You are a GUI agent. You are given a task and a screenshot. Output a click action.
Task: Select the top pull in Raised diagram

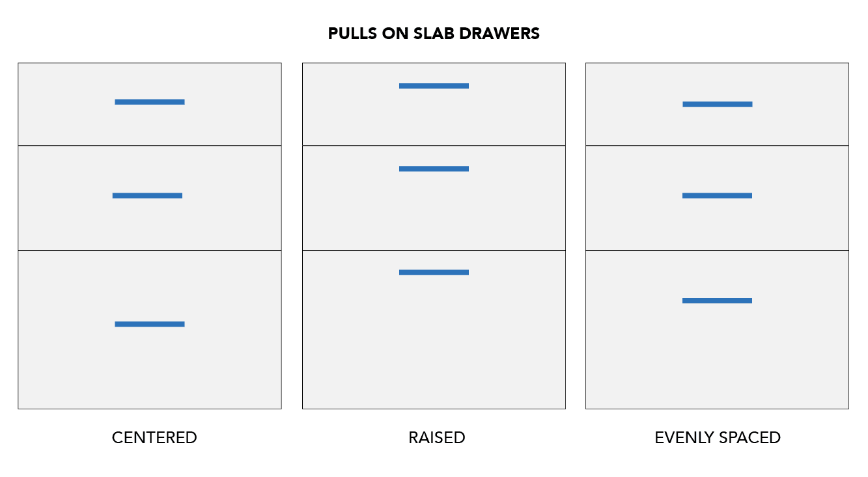pyautogui.click(x=434, y=86)
